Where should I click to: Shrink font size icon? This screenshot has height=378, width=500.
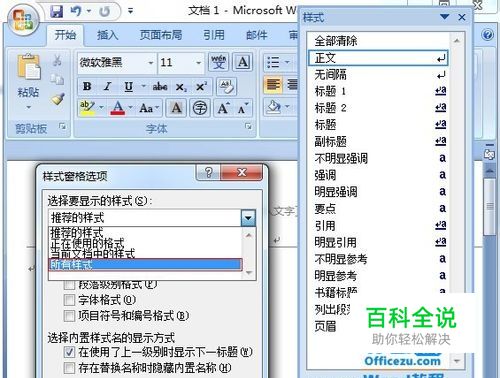[x=243, y=108]
